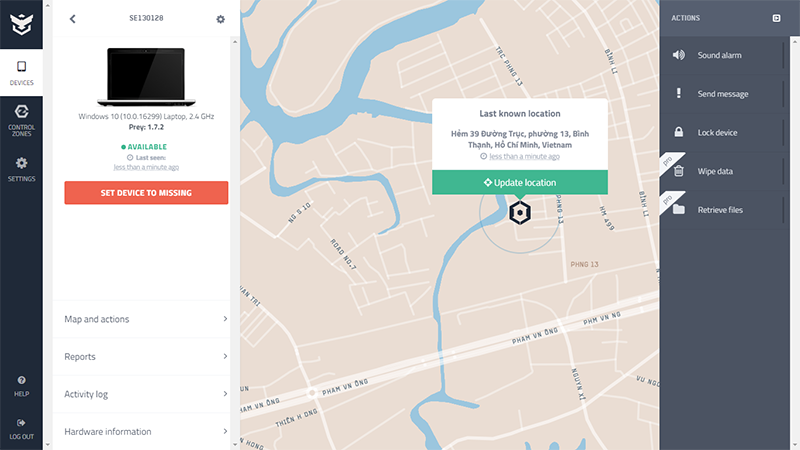Click the Retrieve files action
The width and height of the screenshot is (800, 450).
pos(720,210)
